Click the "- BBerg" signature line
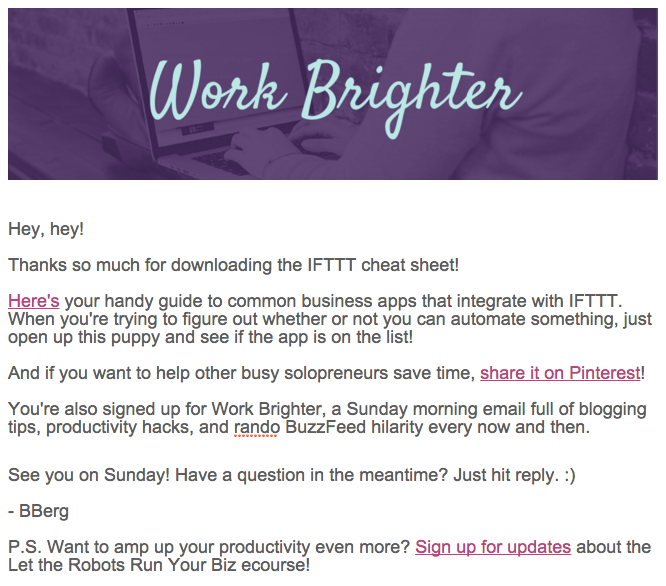 pyautogui.click(x=38, y=511)
